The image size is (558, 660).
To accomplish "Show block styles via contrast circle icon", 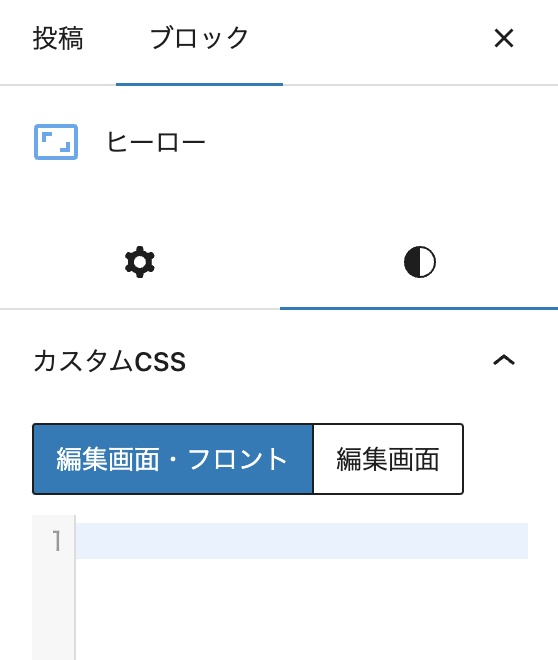I will pos(419,262).
